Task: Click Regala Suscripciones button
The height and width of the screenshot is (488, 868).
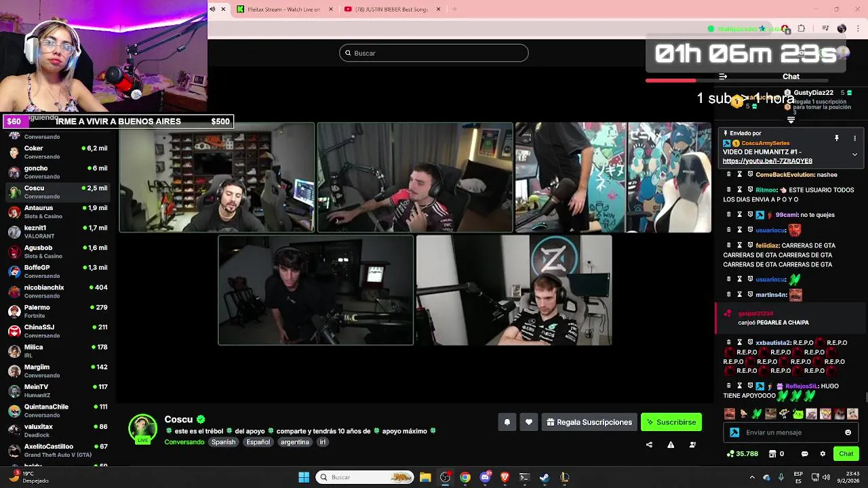Action: (x=589, y=422)
